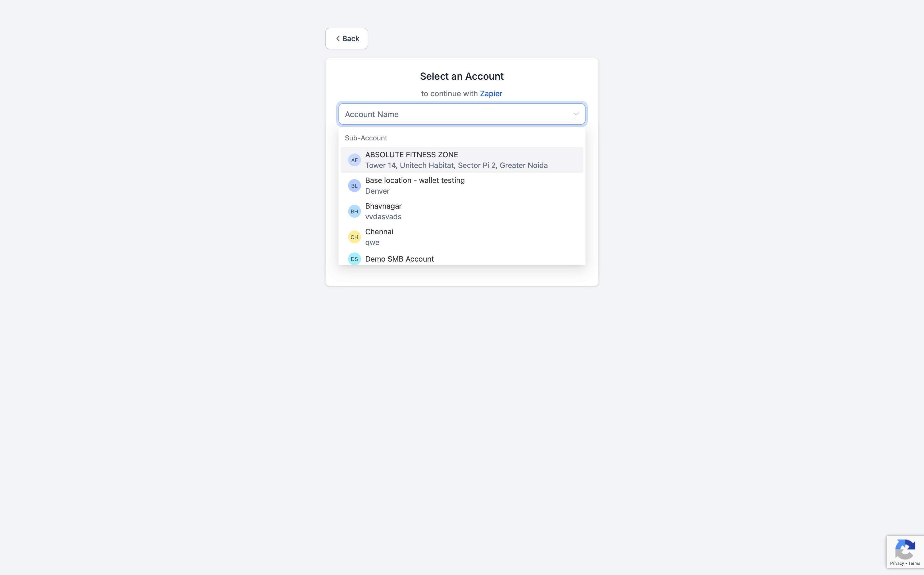Screen dimensions: 924x575
Task: Open reCAPTCHA Terms link
Action: point(914,563)
